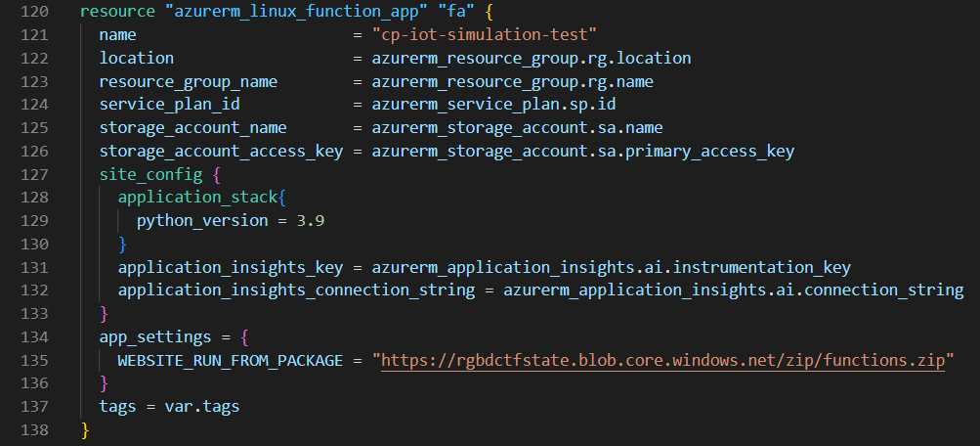Click azurerm_resource_group.rg.name value
This screenshot has width=980, height=446.
[513, 82]
